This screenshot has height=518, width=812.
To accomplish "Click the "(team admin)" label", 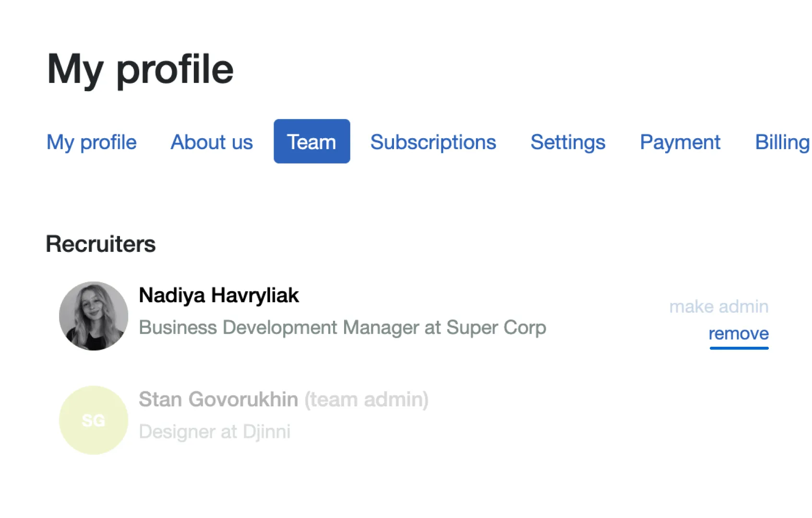I will tap(367, 400).
